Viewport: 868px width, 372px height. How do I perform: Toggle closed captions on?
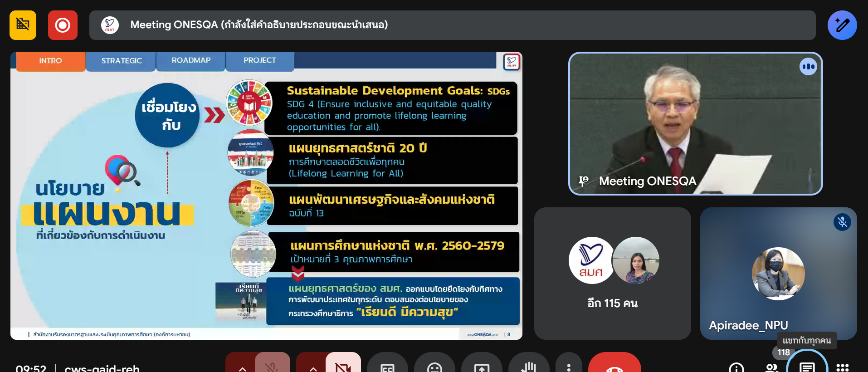pyautogui.click(x=387, y=366)
